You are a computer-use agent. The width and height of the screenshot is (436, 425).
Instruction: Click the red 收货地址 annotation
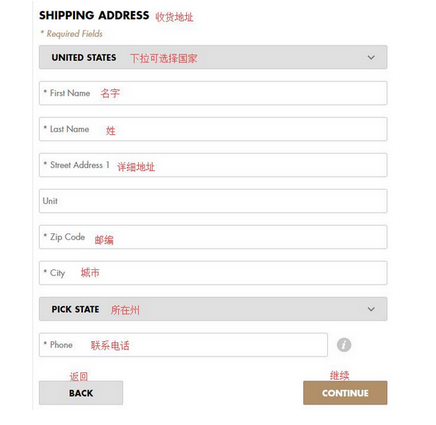[x=174, y=17]
